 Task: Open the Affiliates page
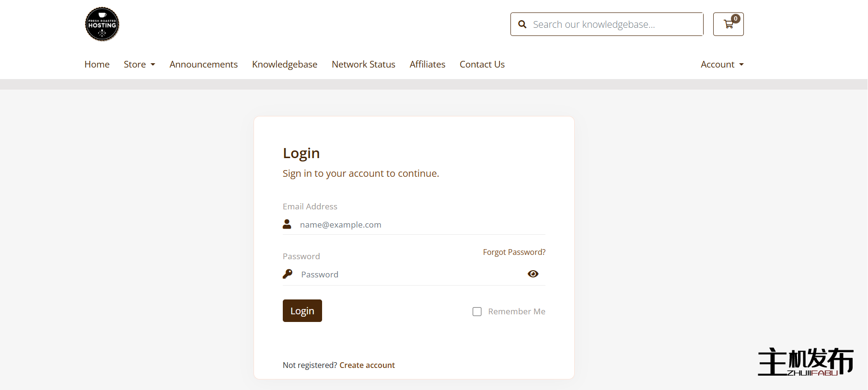point(427,65)
